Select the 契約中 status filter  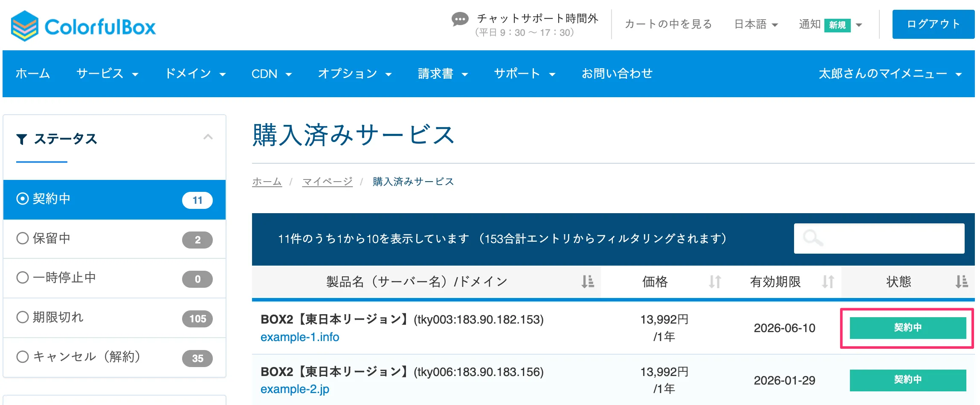pos(114,200)
